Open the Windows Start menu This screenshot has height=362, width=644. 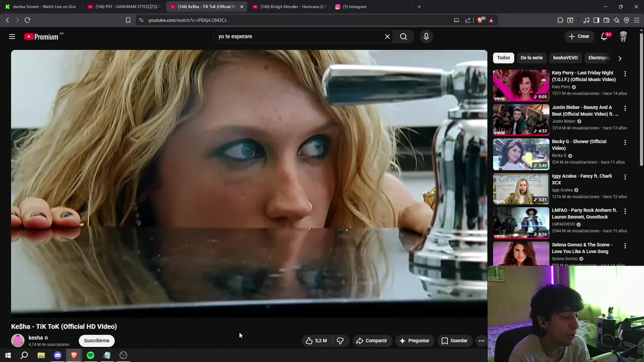(8, 355)
